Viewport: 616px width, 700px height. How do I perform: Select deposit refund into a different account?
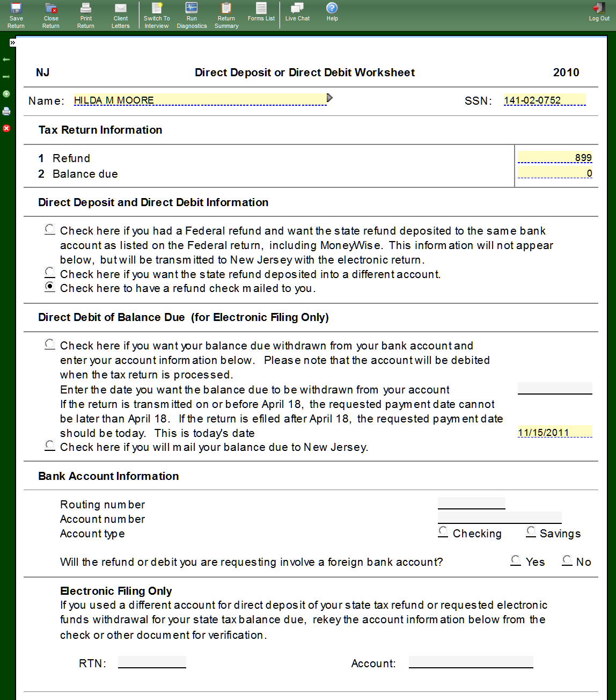[x=50, y=272]
